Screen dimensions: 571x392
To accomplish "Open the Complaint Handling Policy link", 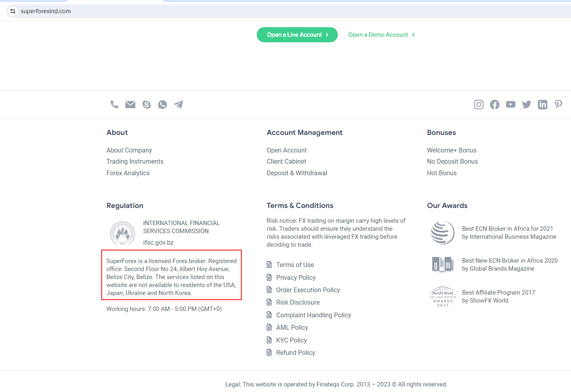I will point(313,315).
